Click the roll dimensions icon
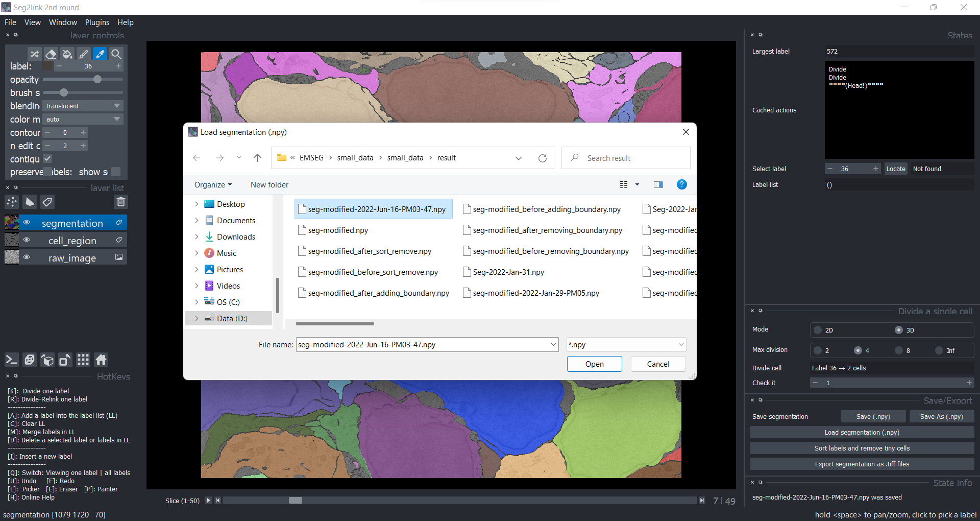Screen dimensions: 980x521 click(x=47, y=360)
